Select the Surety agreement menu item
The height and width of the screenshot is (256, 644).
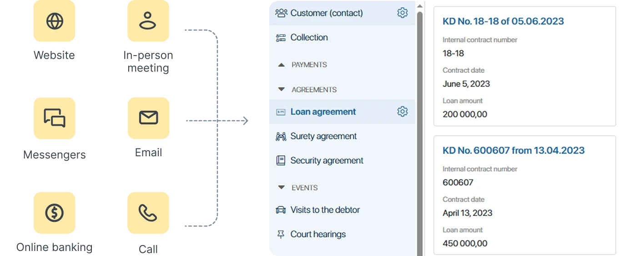(323, 136)
